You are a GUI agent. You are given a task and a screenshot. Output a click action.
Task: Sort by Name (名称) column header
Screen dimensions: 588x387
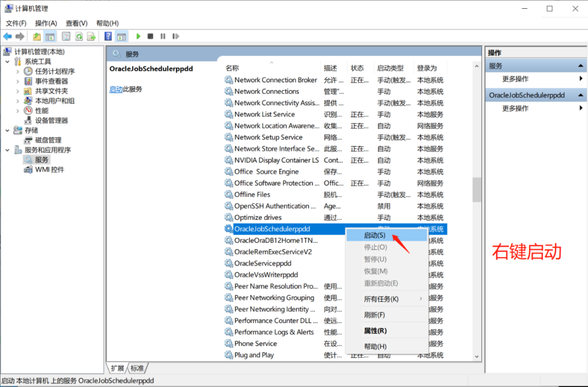coord(271,68)
